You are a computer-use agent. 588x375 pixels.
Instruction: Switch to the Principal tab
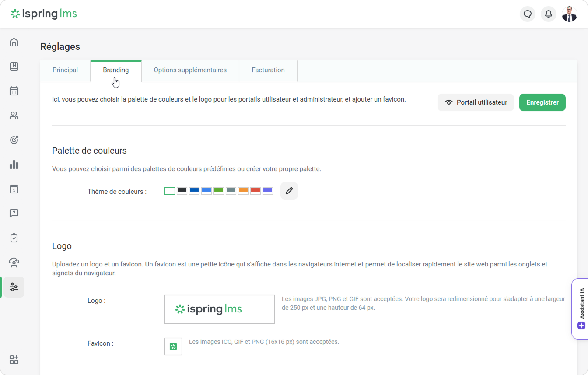click(x=65, y=70)
